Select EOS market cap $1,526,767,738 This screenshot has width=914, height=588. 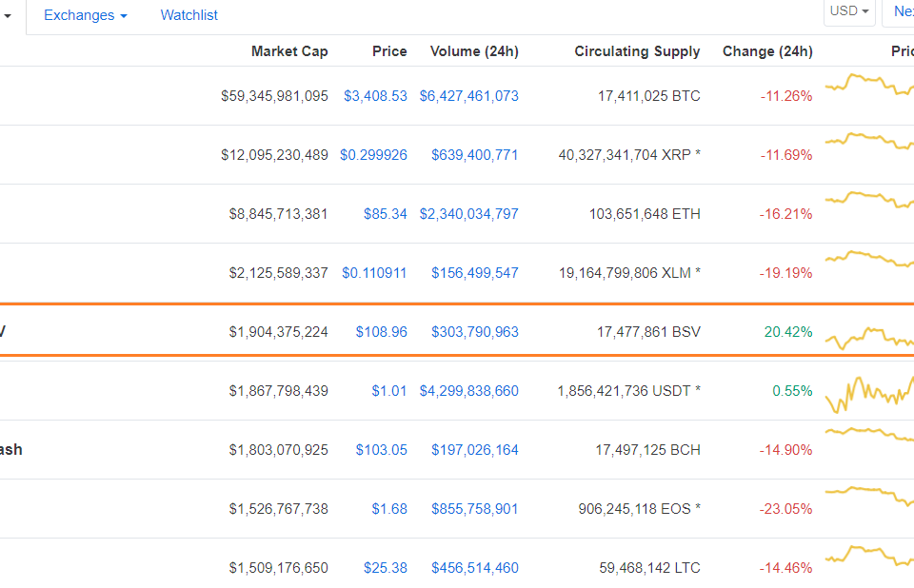click(278, 509)
